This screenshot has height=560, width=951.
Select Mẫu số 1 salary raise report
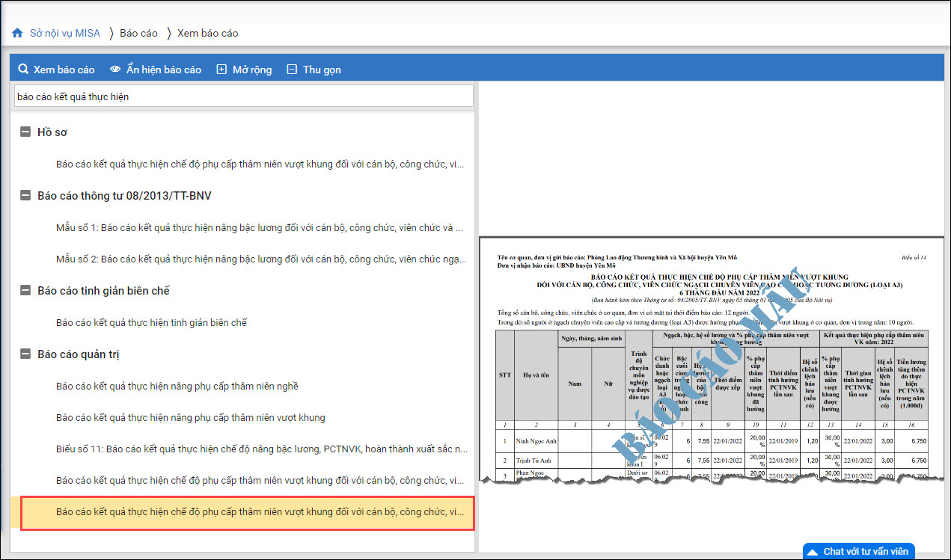pyautogui.click(x=259, y=227)
